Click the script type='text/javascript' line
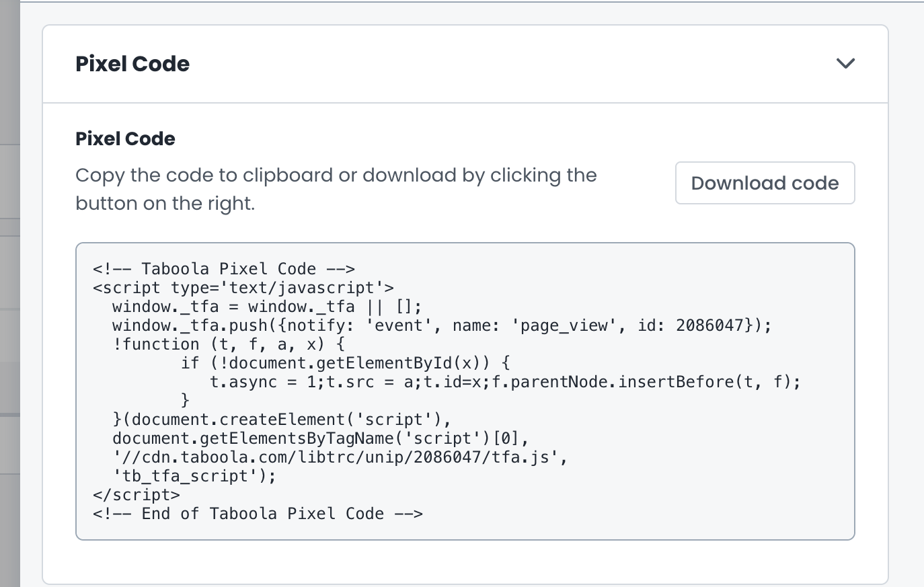 243,288
